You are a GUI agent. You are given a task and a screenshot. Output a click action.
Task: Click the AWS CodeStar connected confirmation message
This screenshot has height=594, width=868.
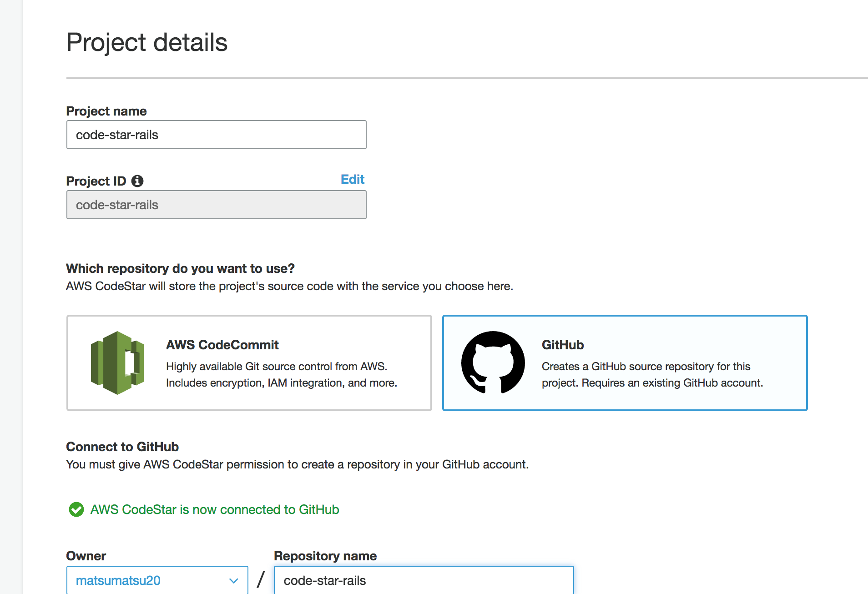214,509
